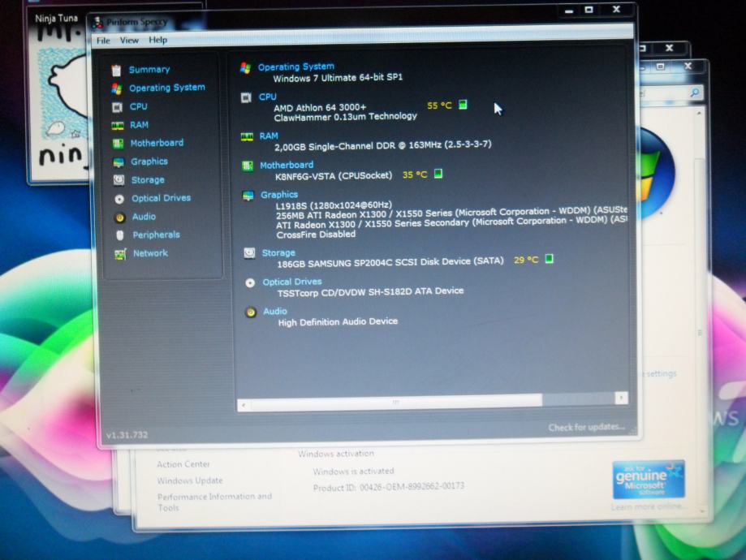
Task: Open Summary section icon in sidebar
Action: coord(116,71)
